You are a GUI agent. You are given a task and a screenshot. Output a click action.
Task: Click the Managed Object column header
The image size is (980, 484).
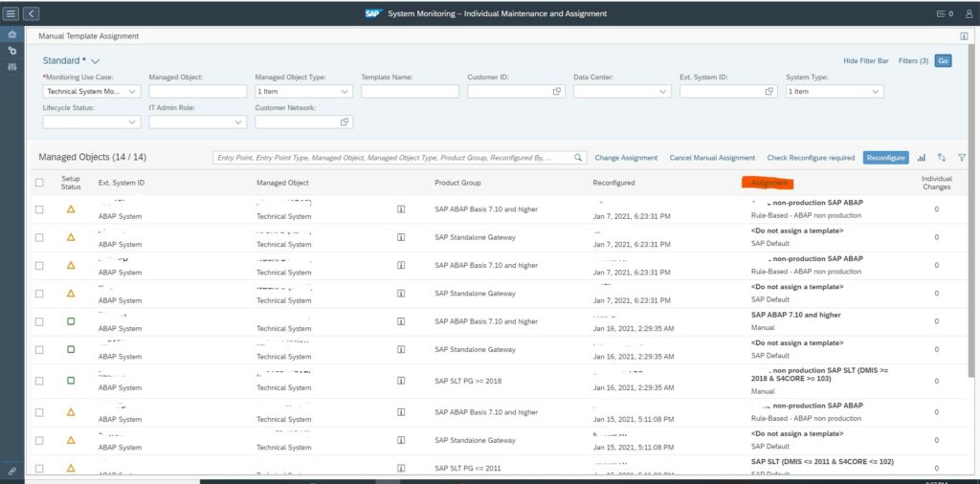tap(282, 183)
